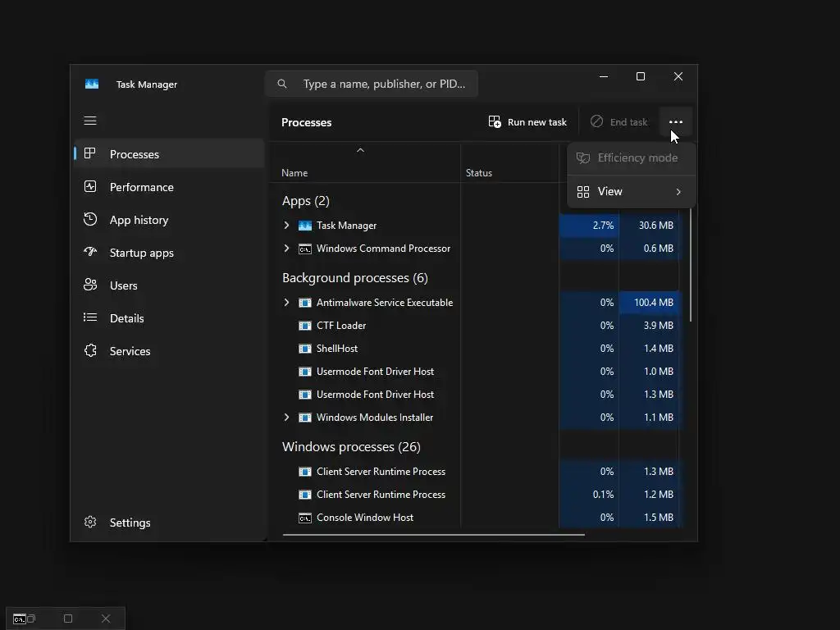Expand the Windows Modules Installer group
840x630 pixels.
click(x=286, y=418)
